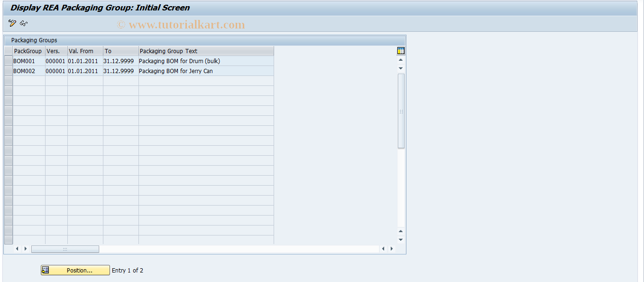Screen dimensions: 644x282
Task: Sort by the PackGroup column header
Action: (28, 51)
